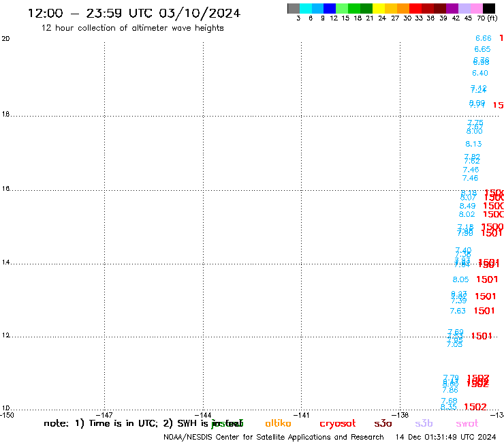Click the longitude label -150
Viewport: 504px width, 443px height.
point(7,415)
